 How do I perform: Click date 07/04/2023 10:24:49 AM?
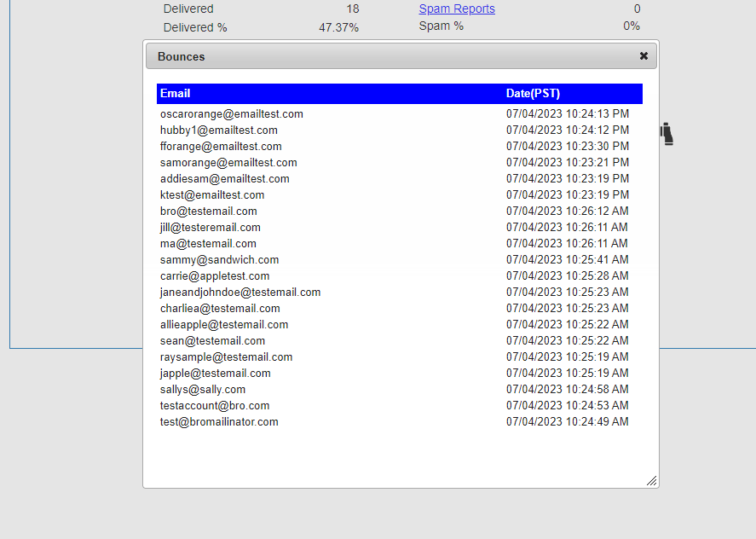pyautogui.click(x=567, y=422)
